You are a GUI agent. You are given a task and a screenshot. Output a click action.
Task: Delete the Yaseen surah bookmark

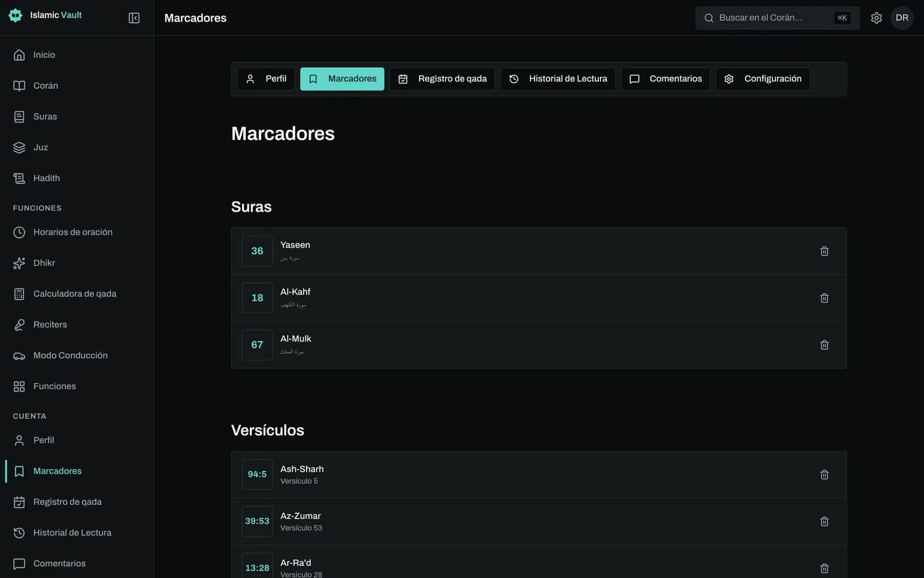point(824,251)
